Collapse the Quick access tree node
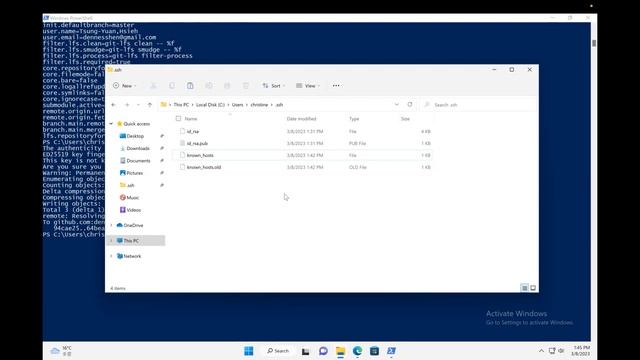The image size is (640, 360). 111,124
